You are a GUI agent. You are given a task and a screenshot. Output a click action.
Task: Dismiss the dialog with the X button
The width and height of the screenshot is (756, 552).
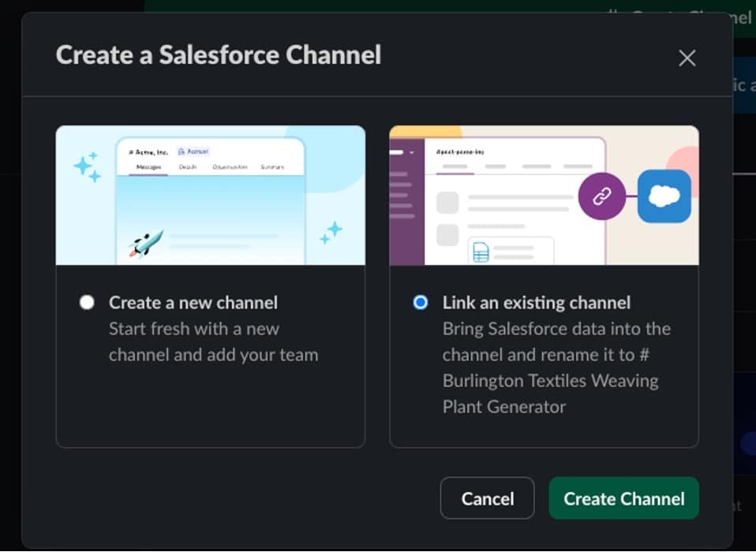tap(687, 58)
